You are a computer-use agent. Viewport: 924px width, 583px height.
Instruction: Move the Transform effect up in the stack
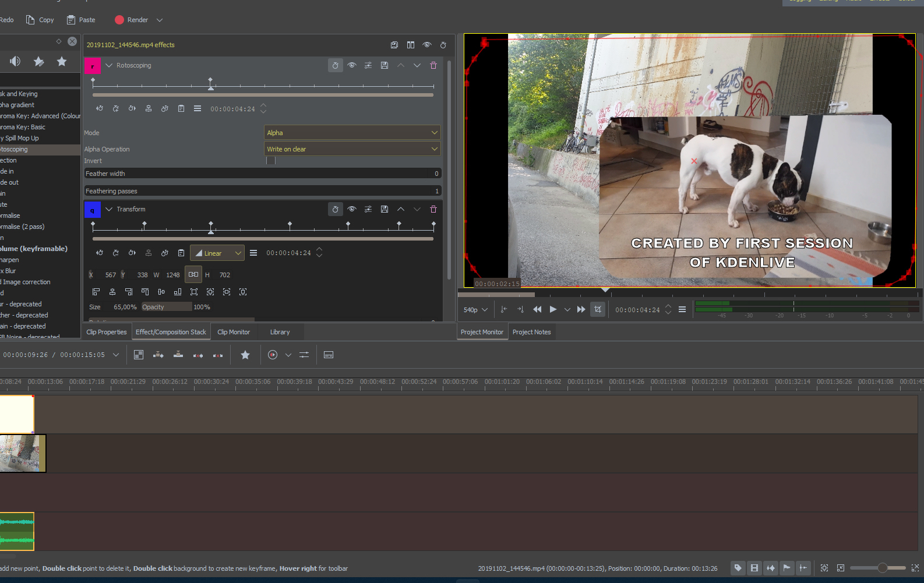pos(401,209)
